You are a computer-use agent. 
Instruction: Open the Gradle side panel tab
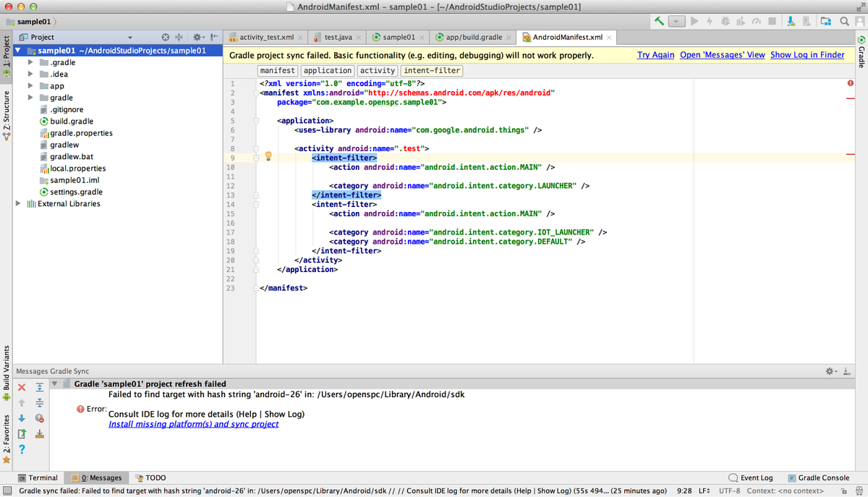pyautogui.click(x=861, y=52)
